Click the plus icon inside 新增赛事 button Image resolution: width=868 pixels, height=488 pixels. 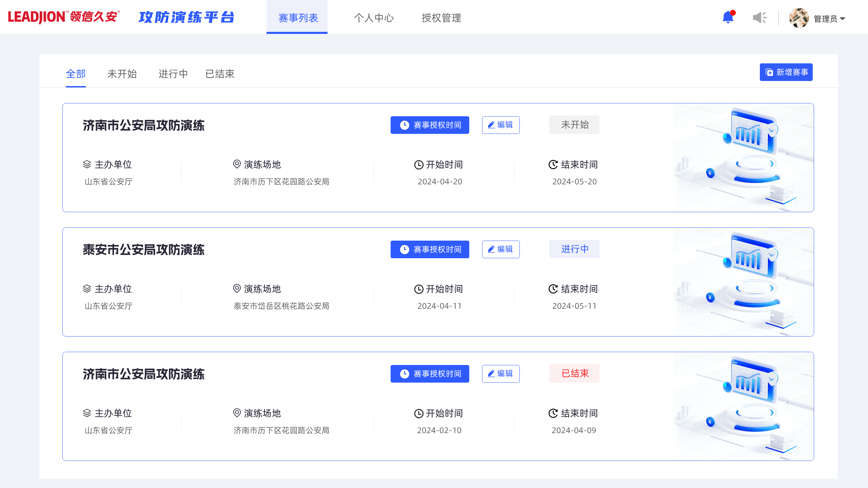coord(769,73)
